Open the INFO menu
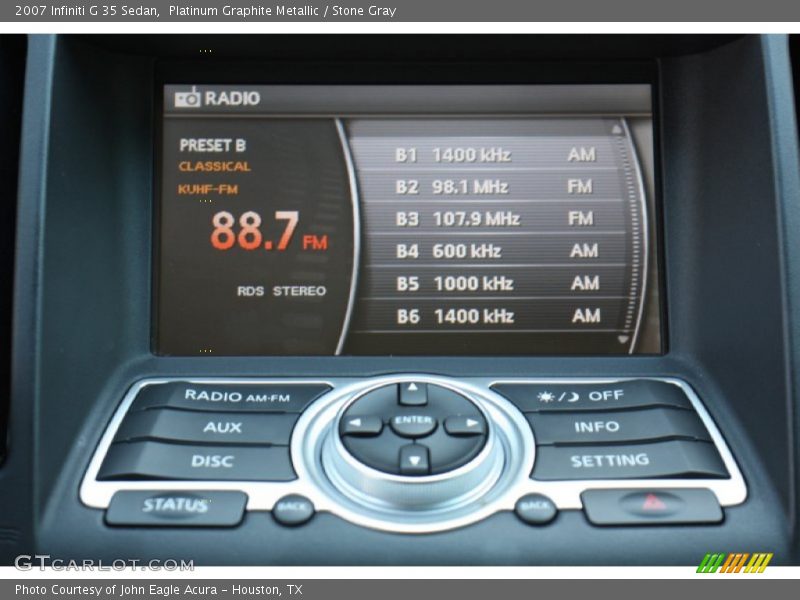800x600 pixels. (598, 428)
